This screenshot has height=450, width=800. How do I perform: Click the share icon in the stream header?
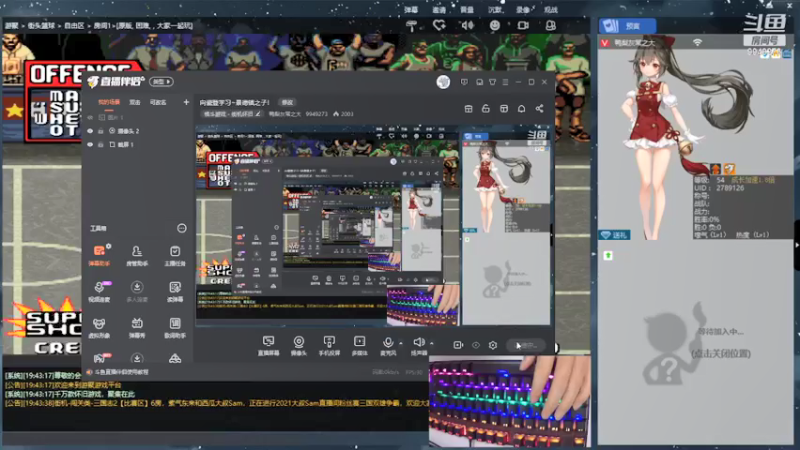click(539, 109)
